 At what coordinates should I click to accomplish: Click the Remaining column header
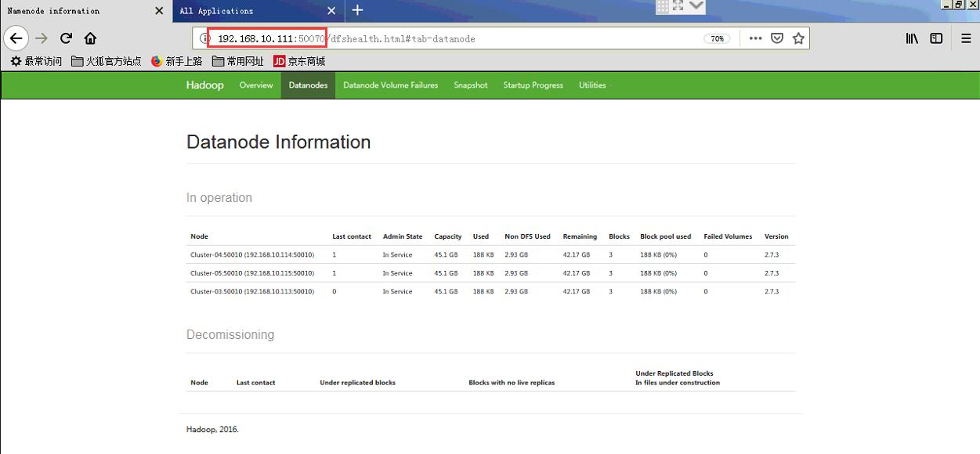click(580, 236)
